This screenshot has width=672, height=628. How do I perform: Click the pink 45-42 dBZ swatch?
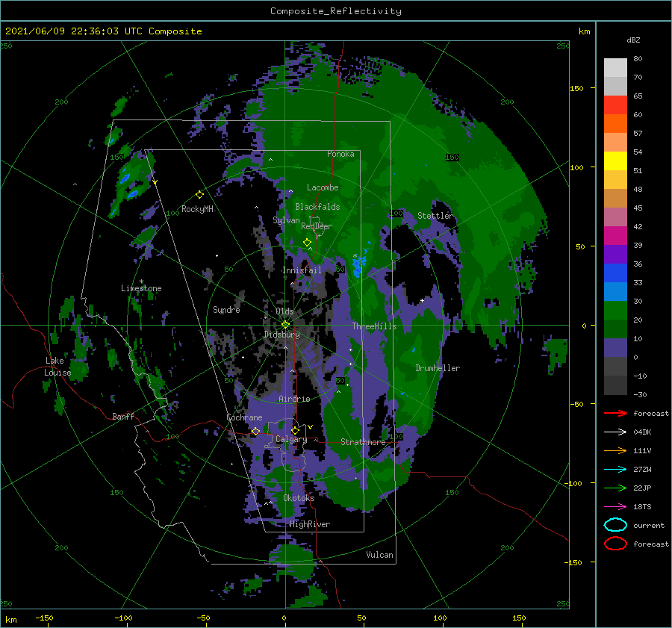615,217
